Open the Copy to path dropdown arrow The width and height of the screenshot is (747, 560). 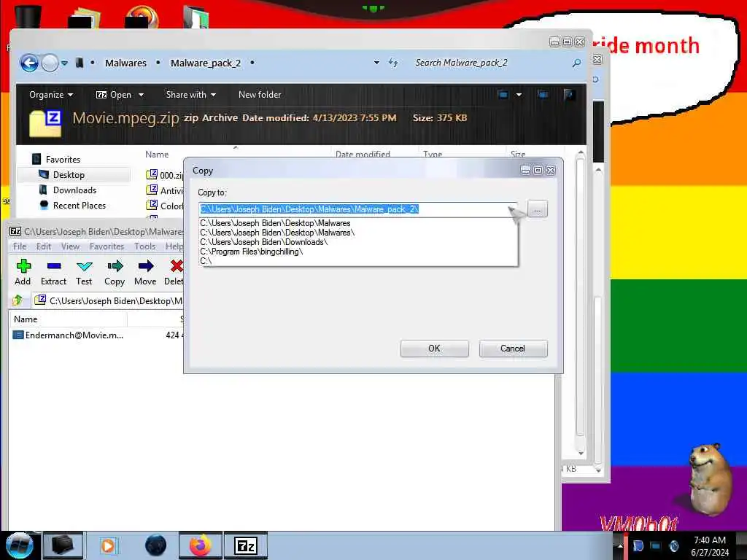512,209
